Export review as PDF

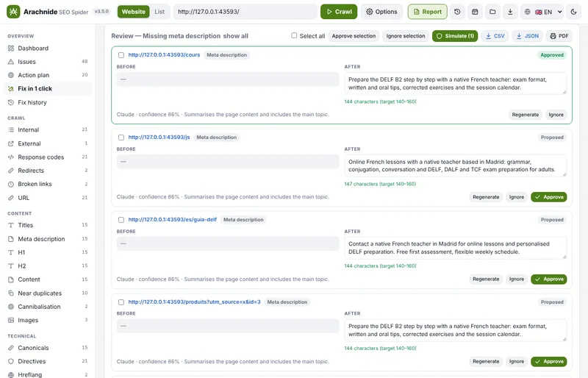[559, 36]
